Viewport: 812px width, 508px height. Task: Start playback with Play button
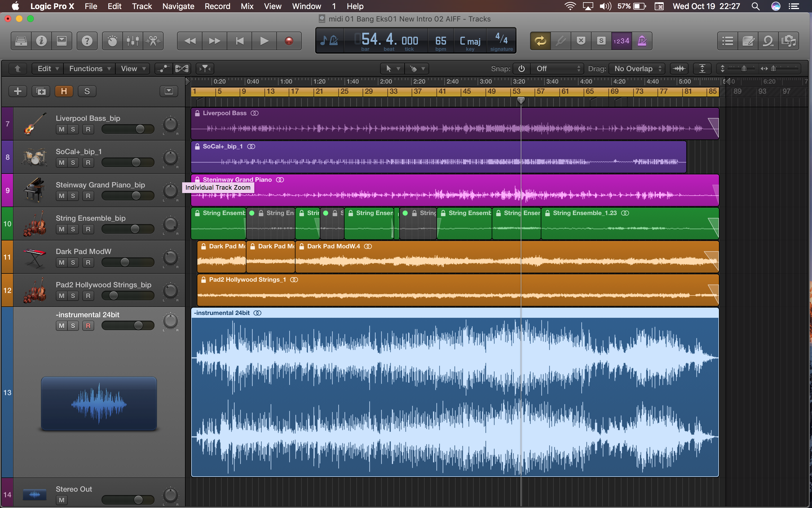coord(264,41)
